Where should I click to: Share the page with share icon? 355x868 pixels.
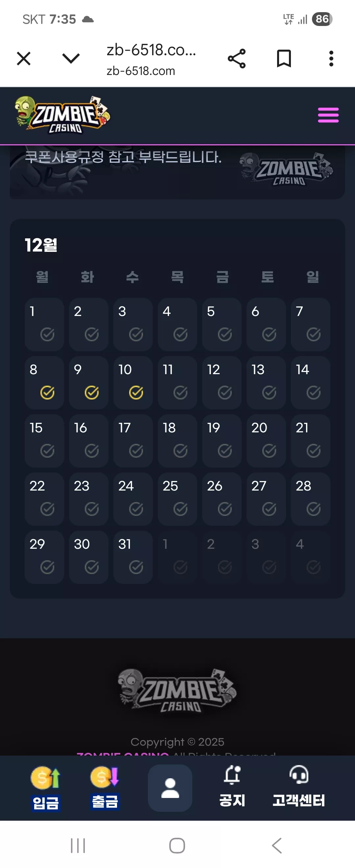tap(237, 59)
